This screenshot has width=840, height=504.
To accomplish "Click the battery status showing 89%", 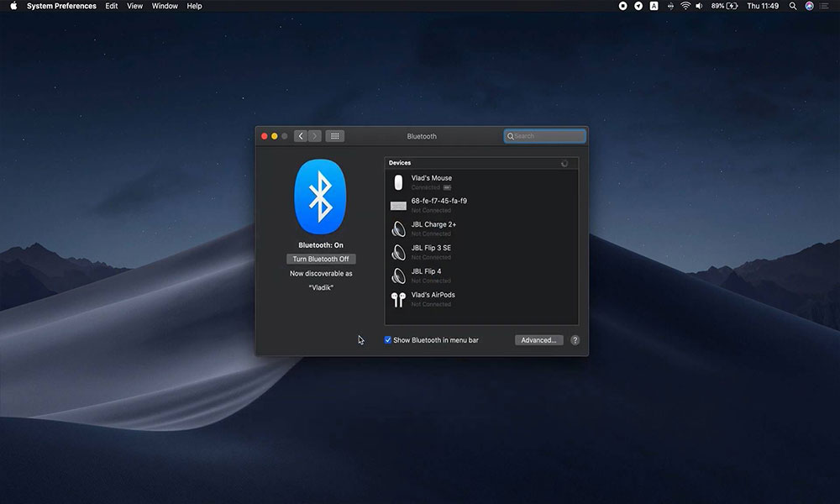I will pyautogui.click(x=724, y=6).
